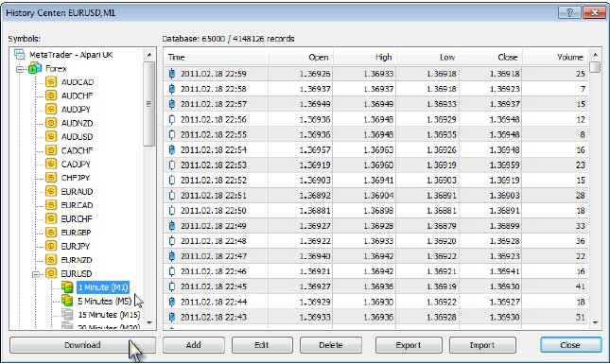Click low price 1.36891 in the 22:51 row
This screenshot has width=610, height=364.
click(442, 195)
